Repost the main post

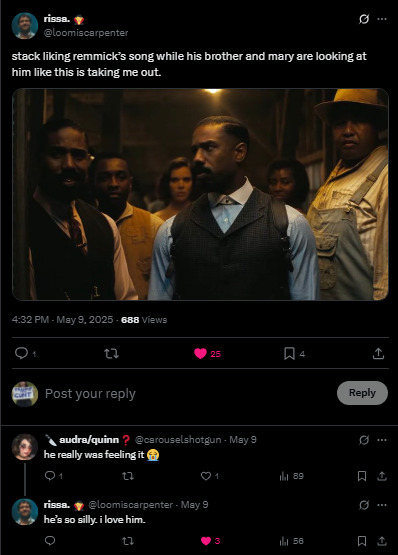coord(111,353)
